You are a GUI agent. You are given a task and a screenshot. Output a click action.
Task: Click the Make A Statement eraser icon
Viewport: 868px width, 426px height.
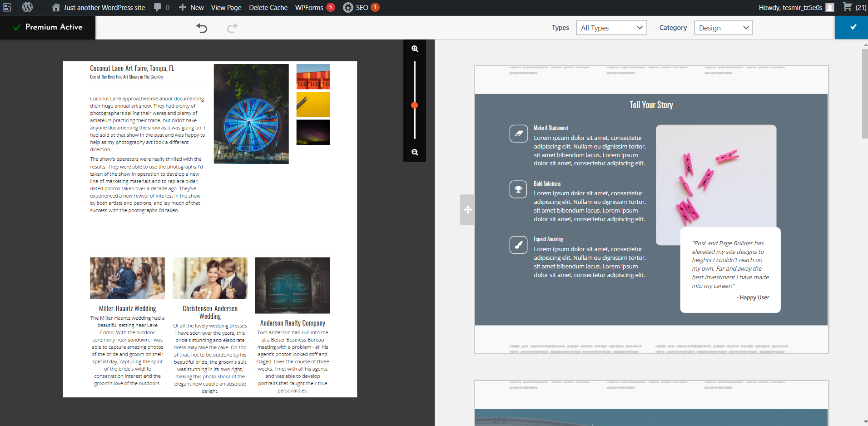(518, 134)
